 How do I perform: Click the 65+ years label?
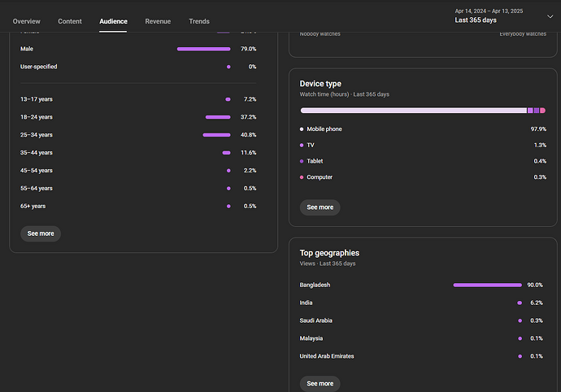coord(33,207)
